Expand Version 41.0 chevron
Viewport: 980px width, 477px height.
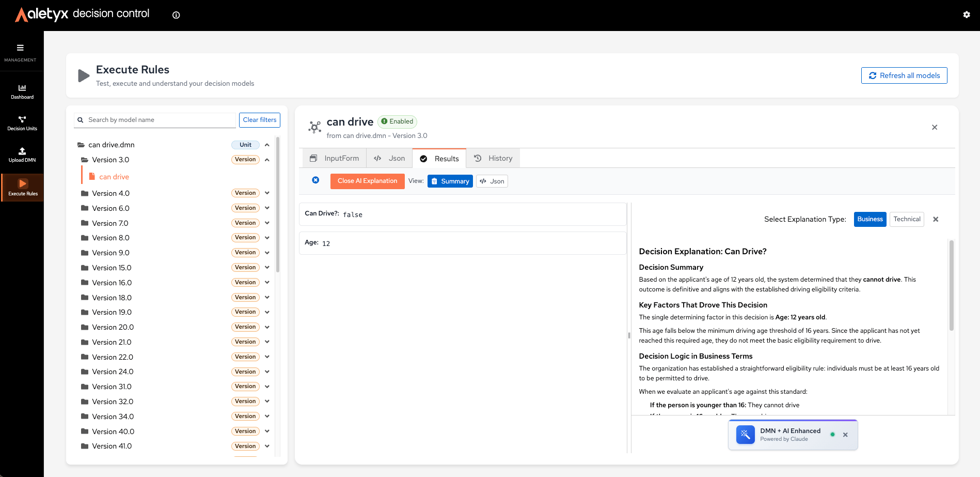267,446
